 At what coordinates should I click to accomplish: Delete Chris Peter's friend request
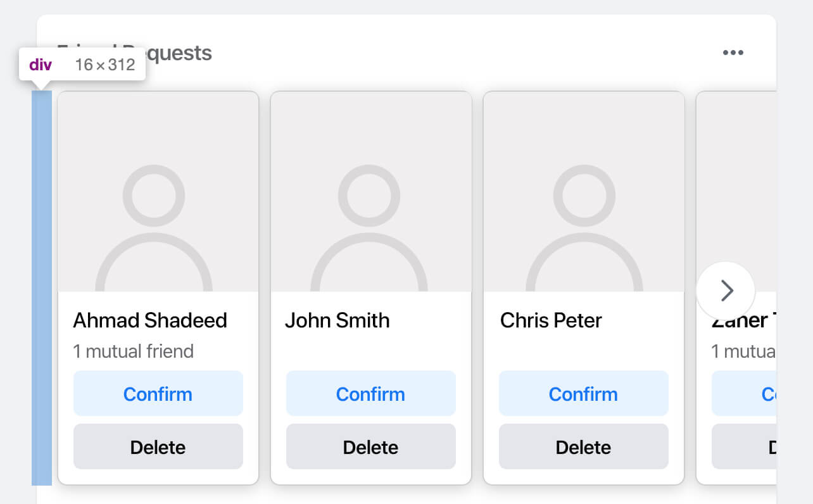coord(583,447)
